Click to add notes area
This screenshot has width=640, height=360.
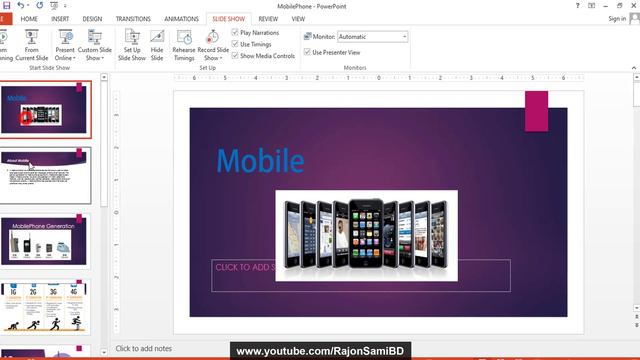click(x=144, y=348)
